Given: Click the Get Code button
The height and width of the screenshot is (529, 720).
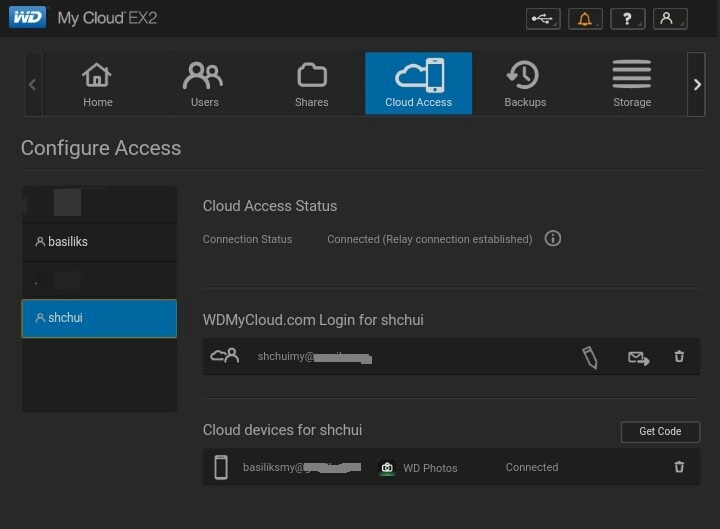Looking at the screenshot, I should (660, 432).
